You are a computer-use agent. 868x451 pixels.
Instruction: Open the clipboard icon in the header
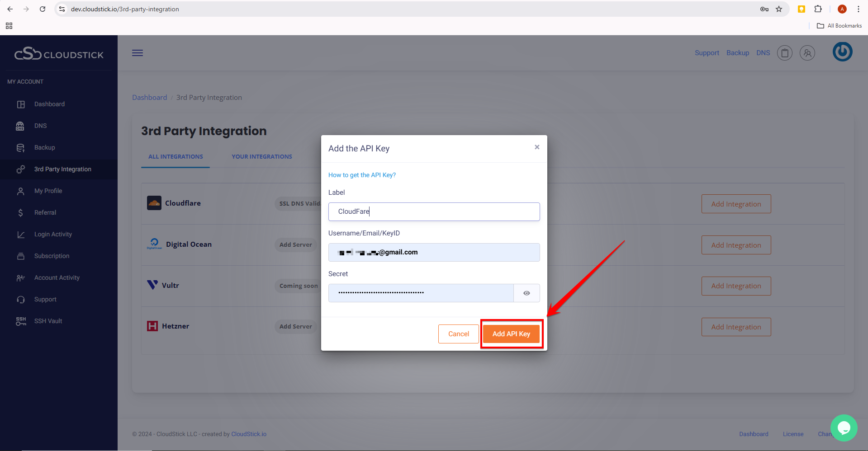coord(784,53)
